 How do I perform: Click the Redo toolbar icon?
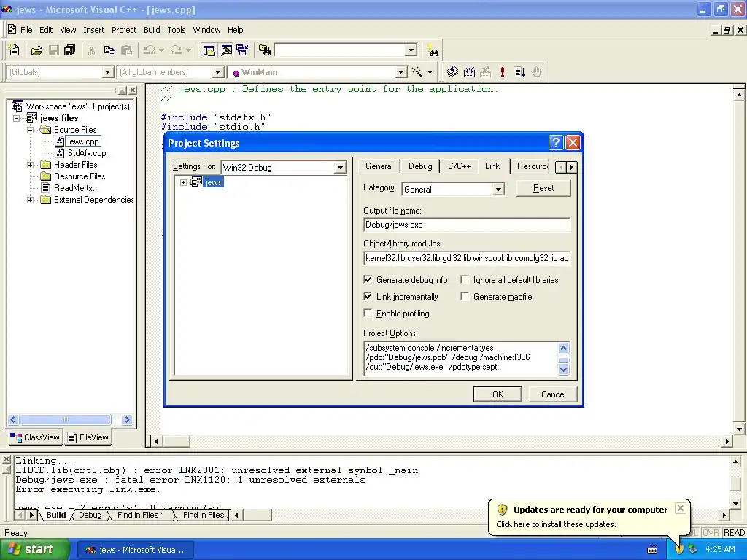[x=176, y=50]
